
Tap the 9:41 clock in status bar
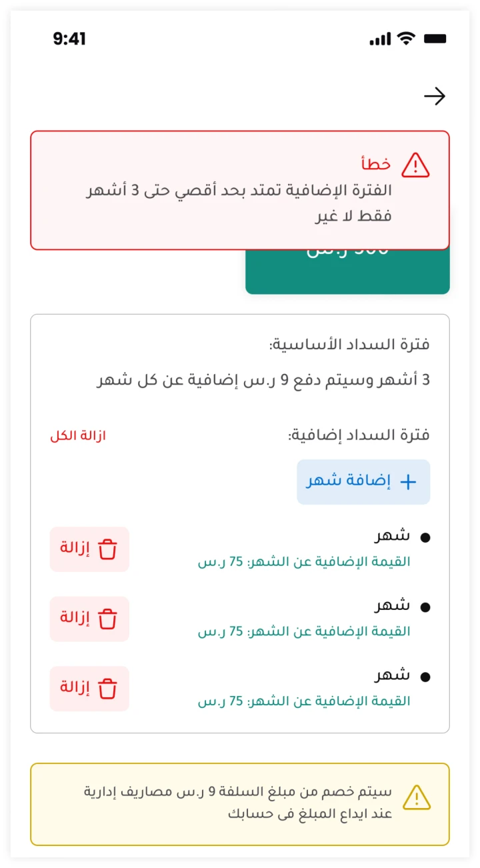69,39
